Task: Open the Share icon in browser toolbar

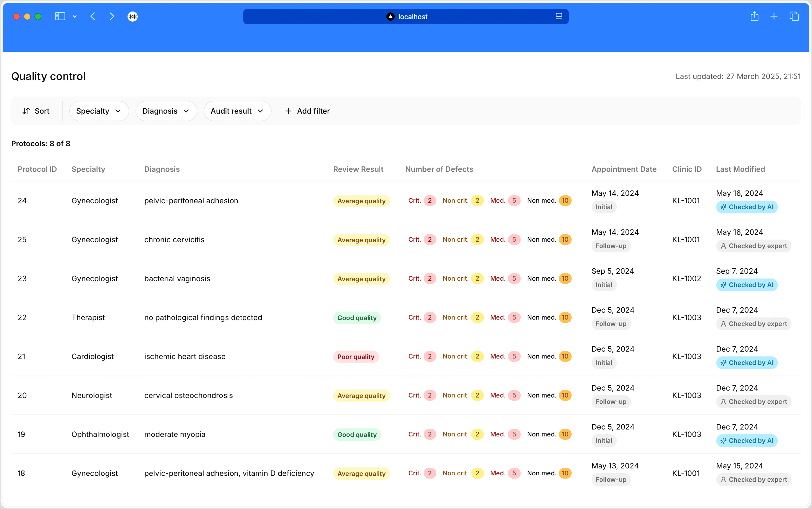Action: click(x=754, y=16)
